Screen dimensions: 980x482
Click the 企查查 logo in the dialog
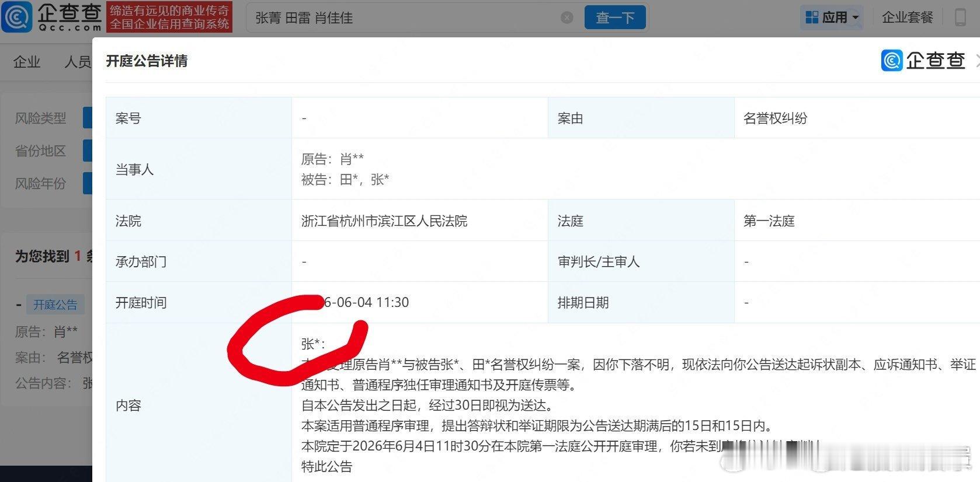pyautogui.click(x=923, y=60)
